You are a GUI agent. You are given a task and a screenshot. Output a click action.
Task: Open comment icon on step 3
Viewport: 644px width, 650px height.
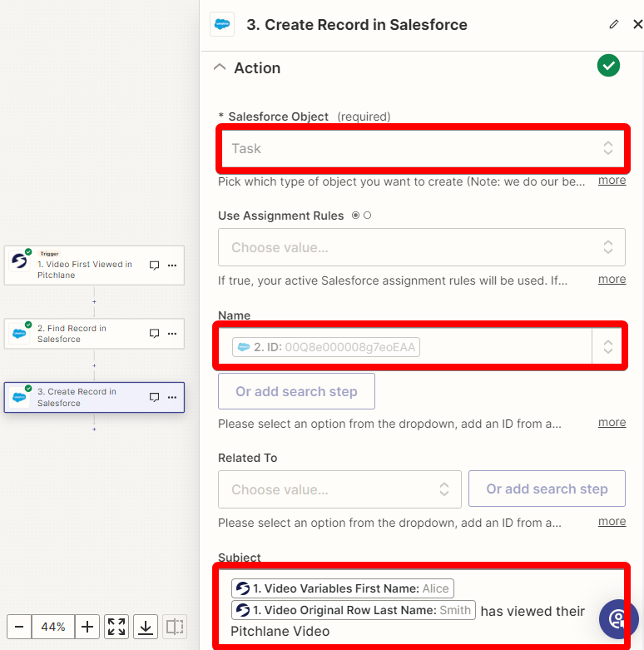click(154, 397)
